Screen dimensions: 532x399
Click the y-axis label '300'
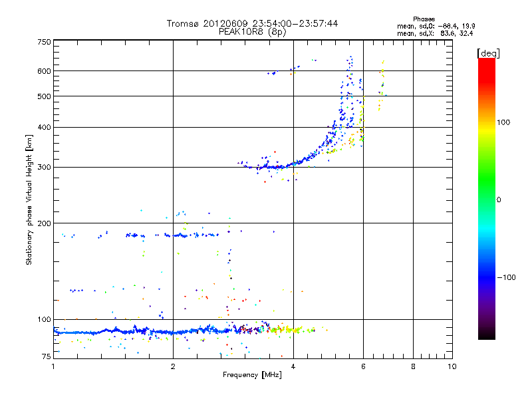44,168
